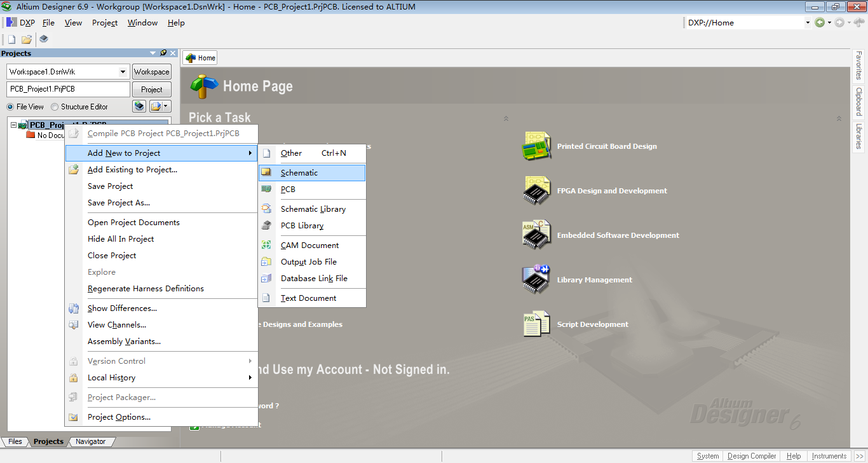
Task: Collapse the right section via double chevron
Action: pos(839,118)
